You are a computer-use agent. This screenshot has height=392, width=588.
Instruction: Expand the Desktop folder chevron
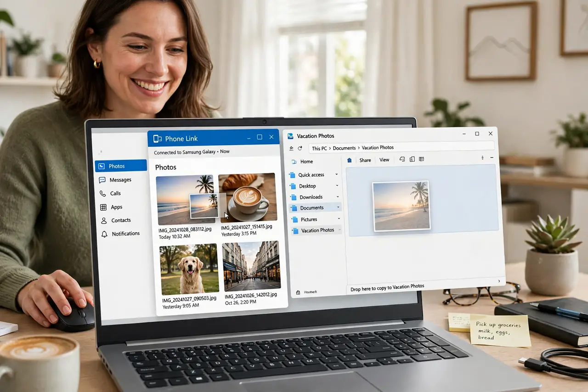pos(337,185)
